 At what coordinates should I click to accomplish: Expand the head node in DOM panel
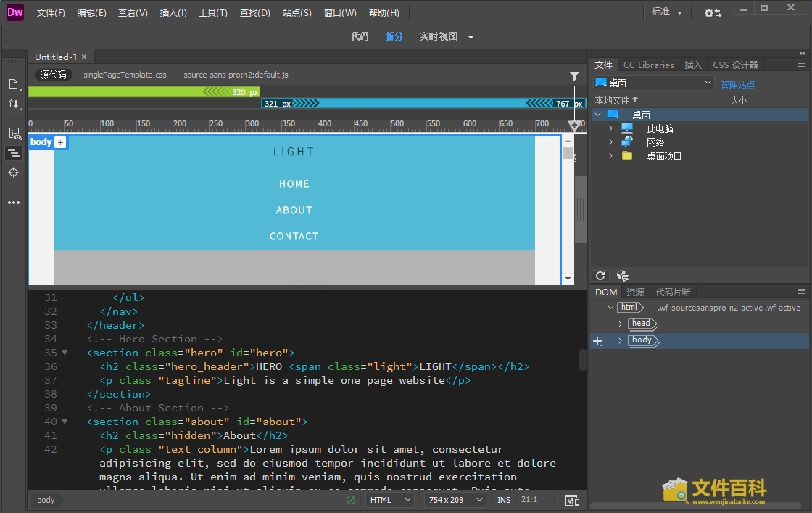[x=621, y=324]
